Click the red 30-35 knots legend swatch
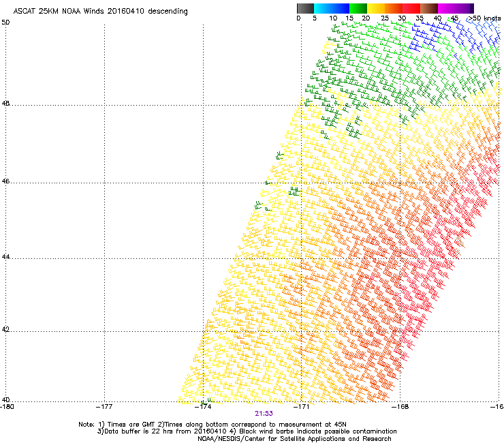The height and width of the screenshot is (443, 504). click(x=411, y=8)
